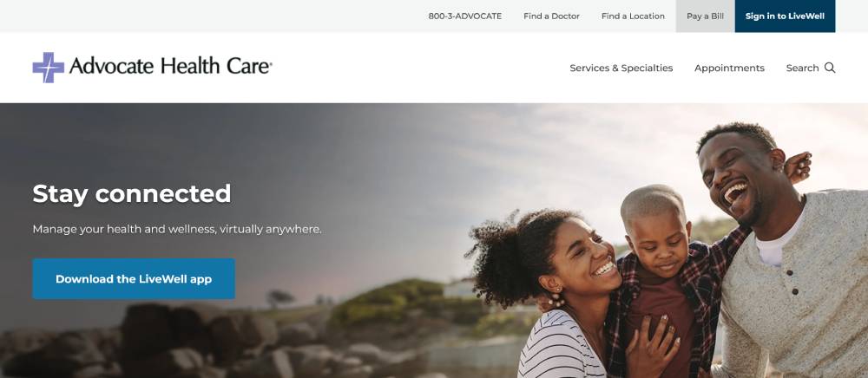Click the Search text label
Screen dimensions: 868x378
click(x=802, y=68)
